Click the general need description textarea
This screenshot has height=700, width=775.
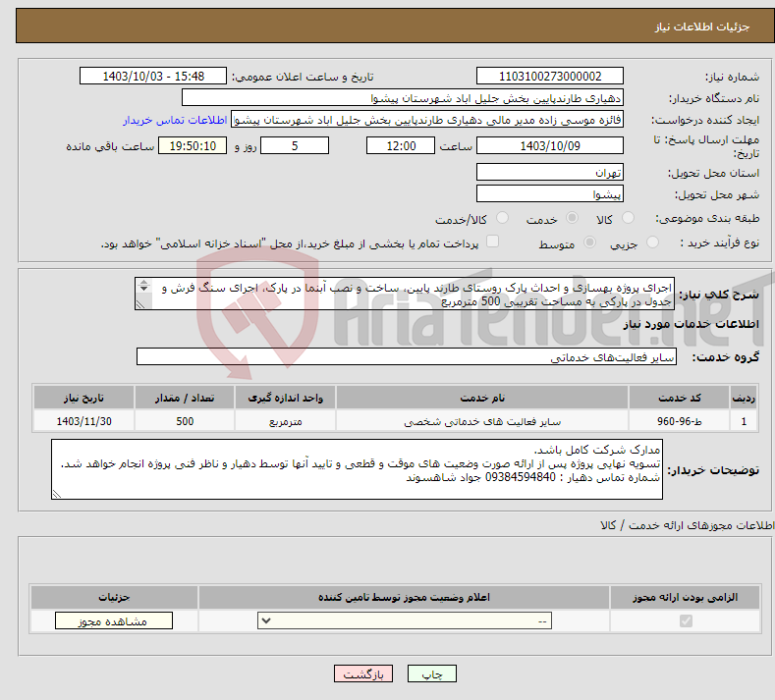(405, 294)
